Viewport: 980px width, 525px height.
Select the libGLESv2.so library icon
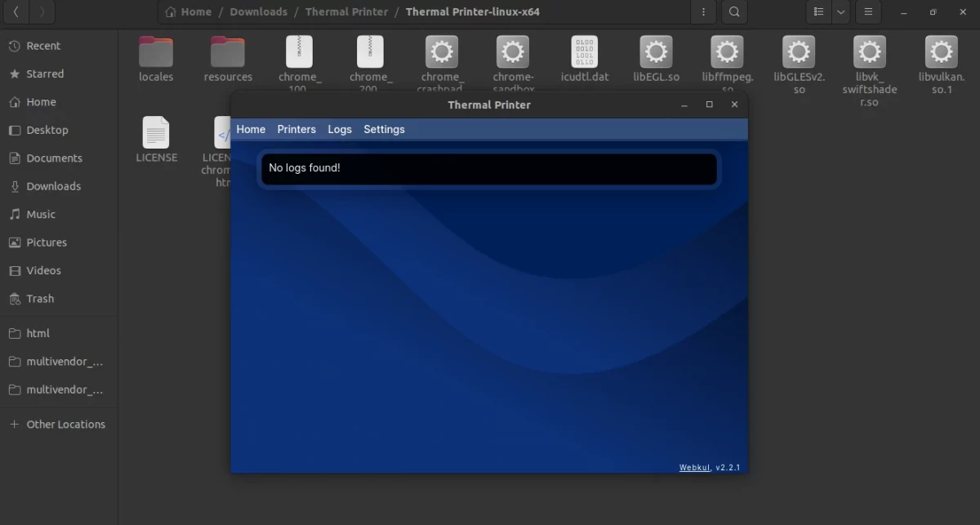tap(798, 51)
